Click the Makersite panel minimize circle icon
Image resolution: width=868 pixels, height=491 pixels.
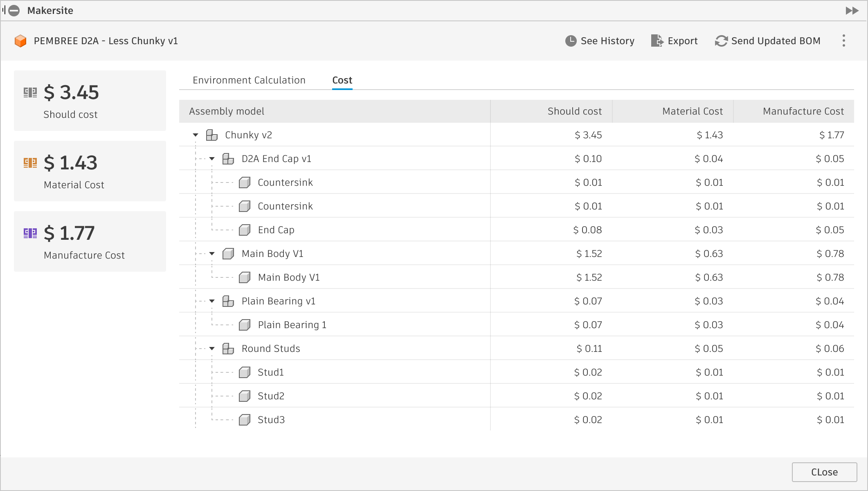(x=14, y=11)
